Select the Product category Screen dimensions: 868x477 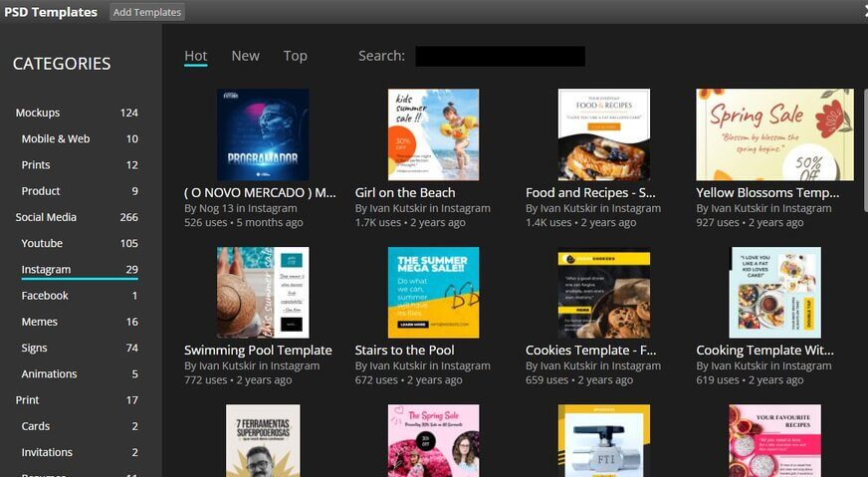tap(80, 190)
